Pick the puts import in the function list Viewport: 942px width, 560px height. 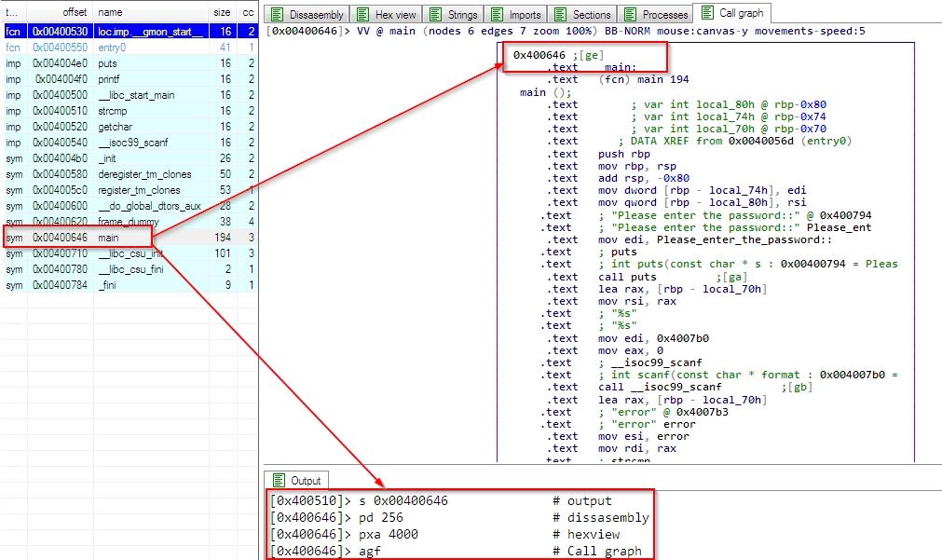pos(130,63)
